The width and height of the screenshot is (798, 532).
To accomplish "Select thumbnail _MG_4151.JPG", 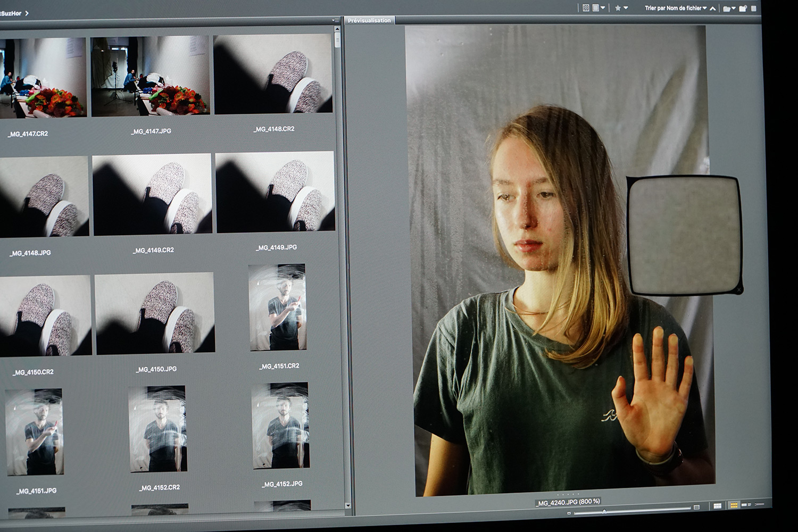I will point(35,432).
